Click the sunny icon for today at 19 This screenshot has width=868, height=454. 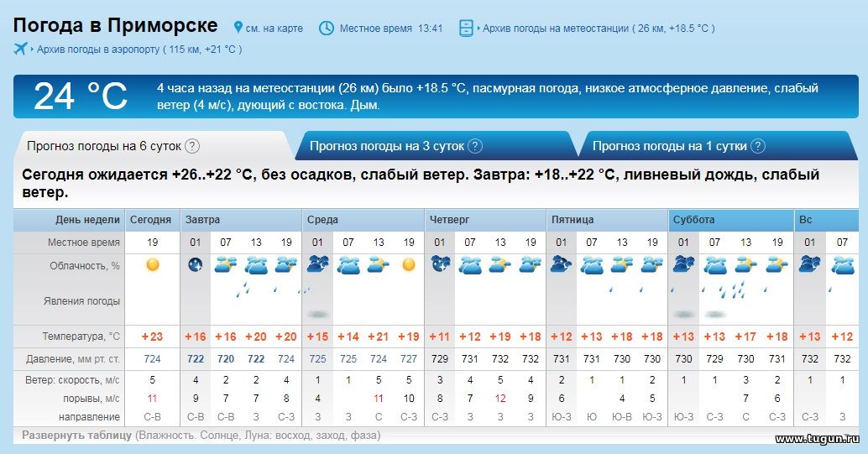point(152,264)
